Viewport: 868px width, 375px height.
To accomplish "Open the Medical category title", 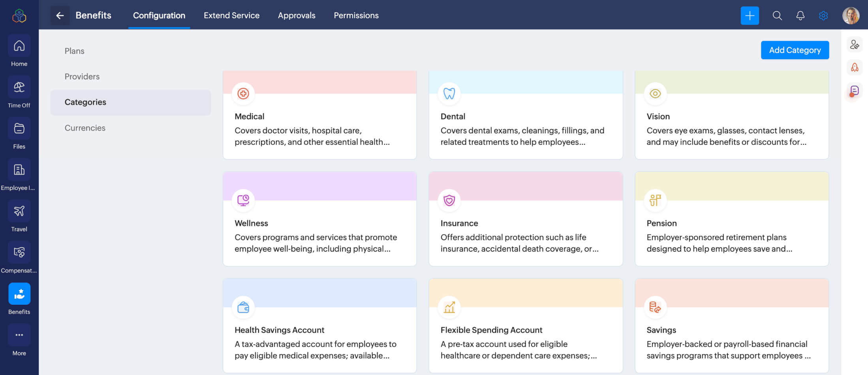I will click(249, 116).
